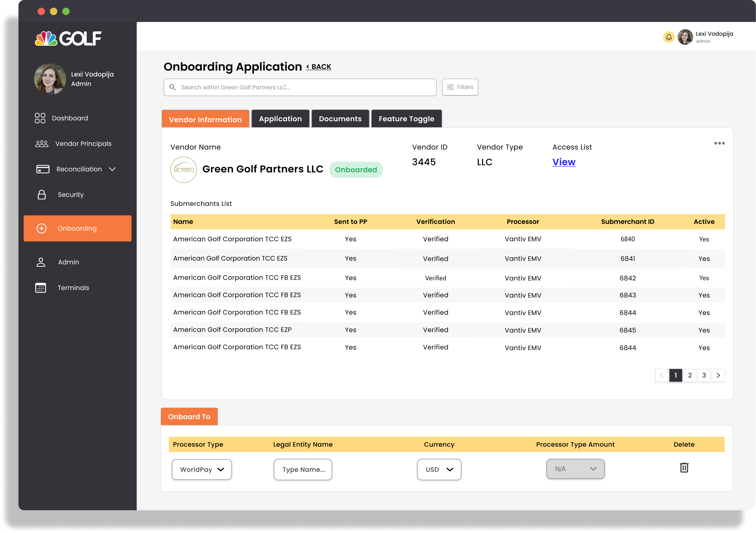Go to next page of submerchants
This screenshot has width=756, height=533.
pyautogui.click(x=718, y=375)
